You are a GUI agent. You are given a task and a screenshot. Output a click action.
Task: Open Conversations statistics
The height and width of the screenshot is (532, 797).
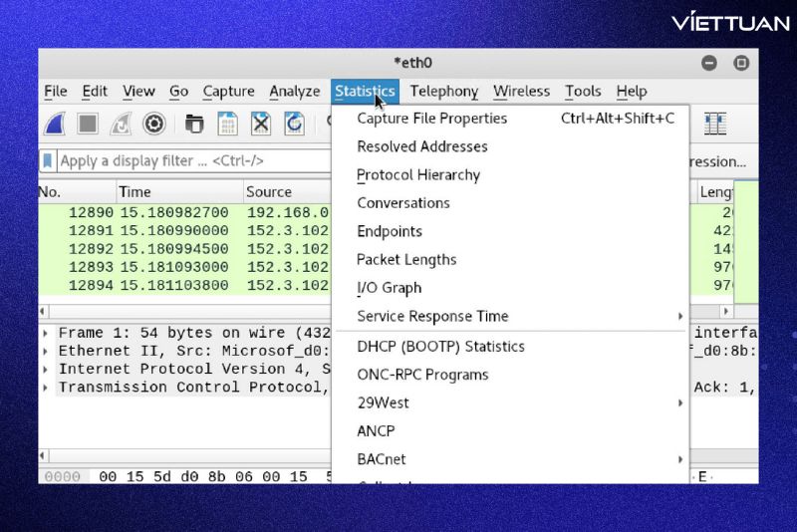pos(510,203)
